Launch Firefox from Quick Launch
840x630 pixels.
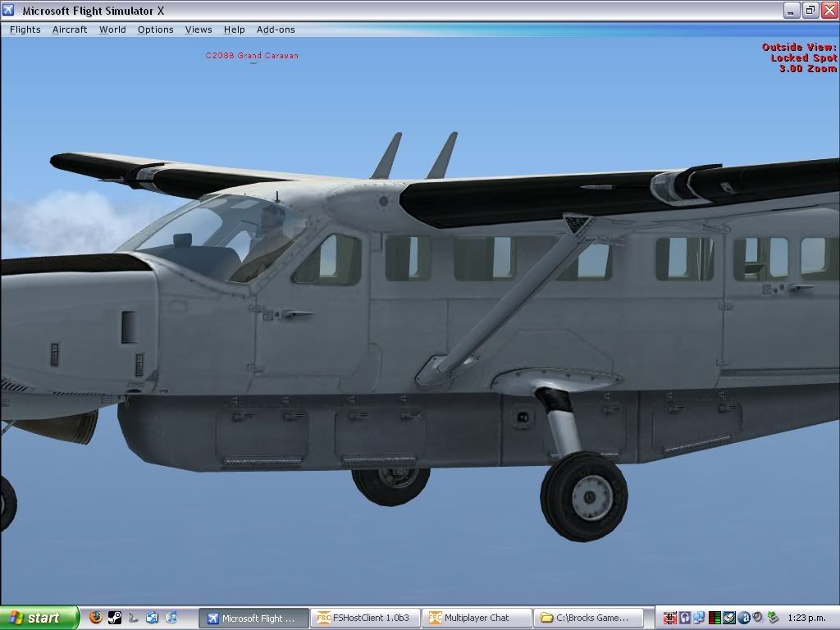pyautogui.click(x=96, y=618)
